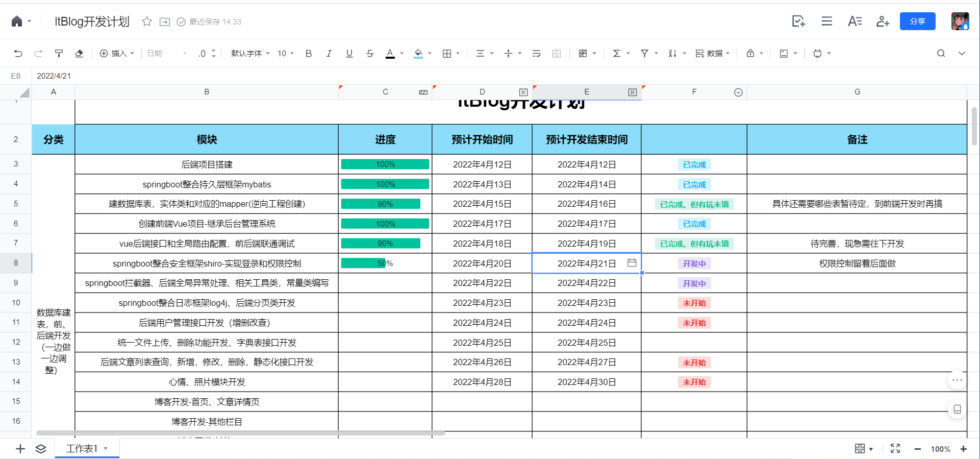This screenshot has width=980, height=459.
Task: Apply cell fill color with bucket icon
Action: pyautogui.click(x=418, y=53)
